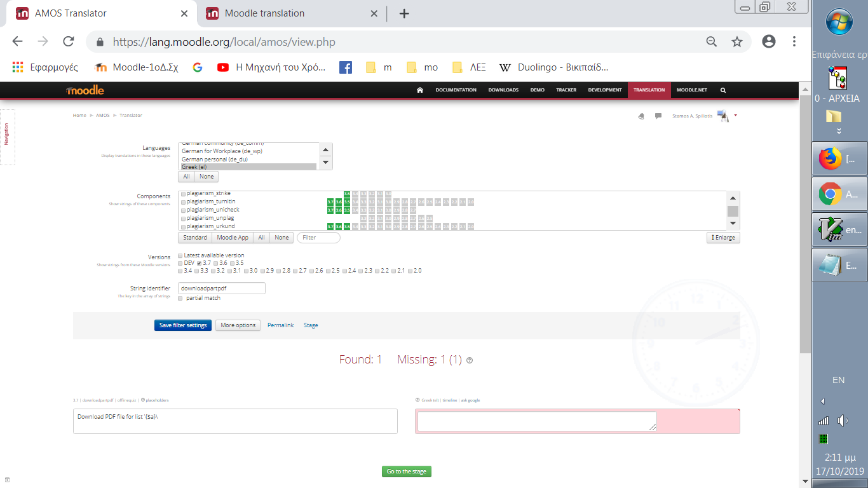
Task: Tick the 3.6 version checkbox
Action: (x=216, y=263)
